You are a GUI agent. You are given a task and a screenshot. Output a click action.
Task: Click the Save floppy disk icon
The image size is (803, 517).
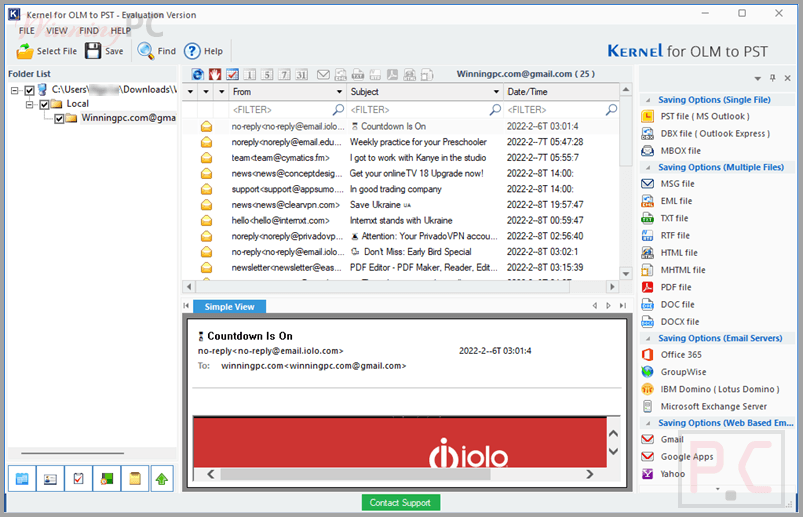click(x=93, y=51)
